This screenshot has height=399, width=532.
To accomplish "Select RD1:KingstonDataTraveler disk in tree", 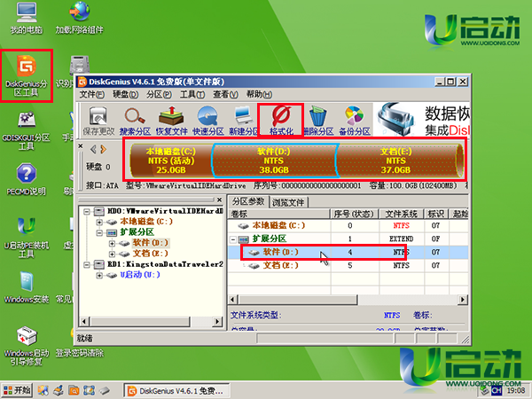I will click(x=165, y=264).
